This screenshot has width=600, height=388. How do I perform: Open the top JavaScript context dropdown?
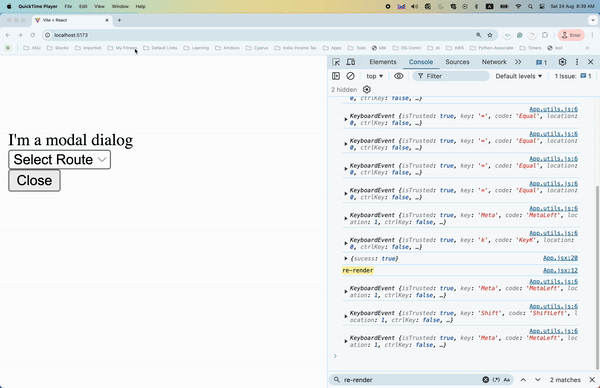[375, 76]
